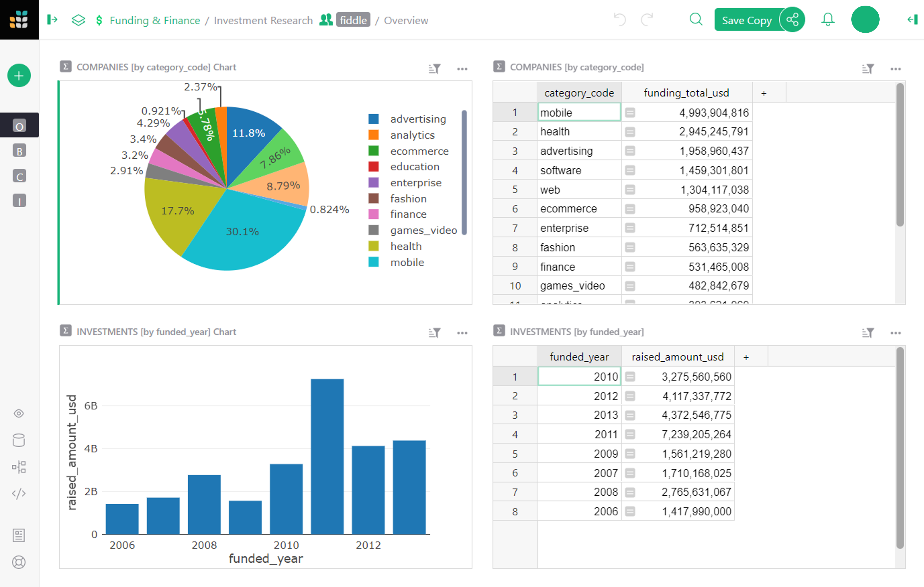The height and width of the screenshot is (587, 924).
Task: Click the advertising blue legend swatch
Action: coord(373,119)
